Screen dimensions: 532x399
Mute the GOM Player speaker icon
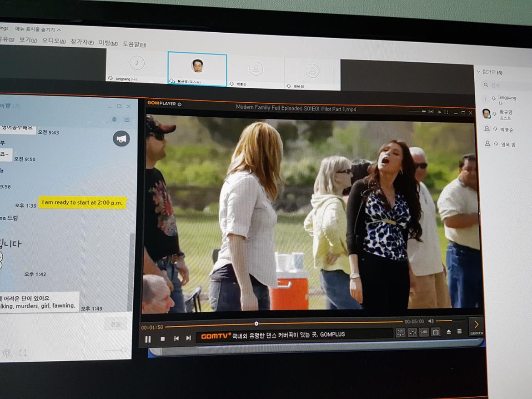click(x=431, y=321)
